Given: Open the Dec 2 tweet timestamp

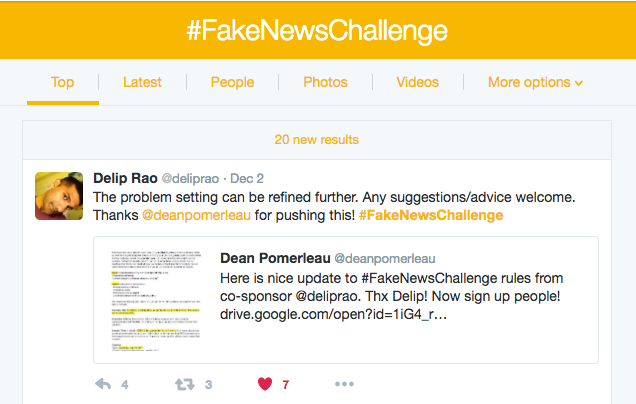Looking at the screenshot, I should [247, 178].
